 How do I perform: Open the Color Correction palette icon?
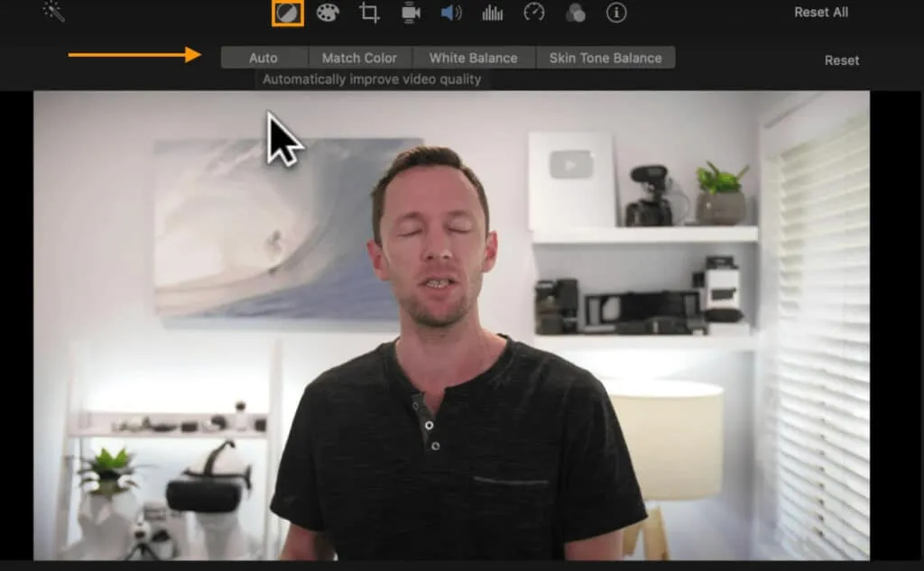(x=328, y=13)
